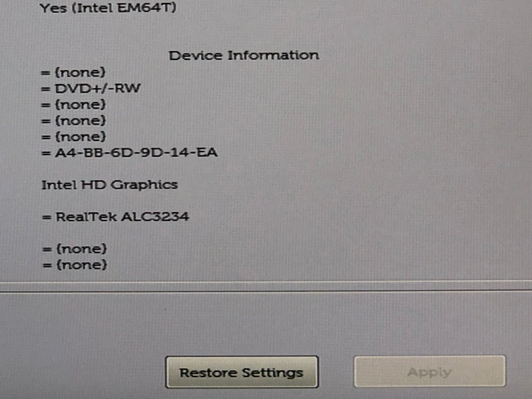This screenshot has height=399, width=532.
Task: Click the Intel HD Graphics entry
Action: (x=110, y=185)
